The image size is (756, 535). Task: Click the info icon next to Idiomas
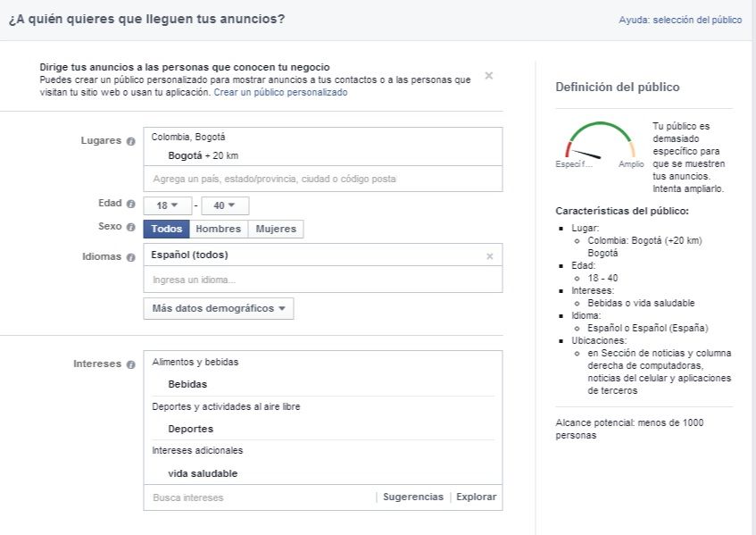[131, 257]
